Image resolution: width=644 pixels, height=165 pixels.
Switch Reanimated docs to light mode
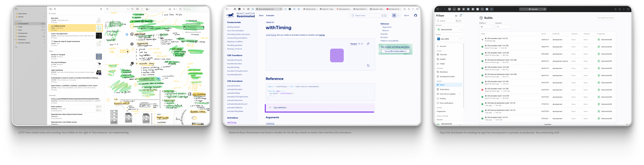click(394, 15)
